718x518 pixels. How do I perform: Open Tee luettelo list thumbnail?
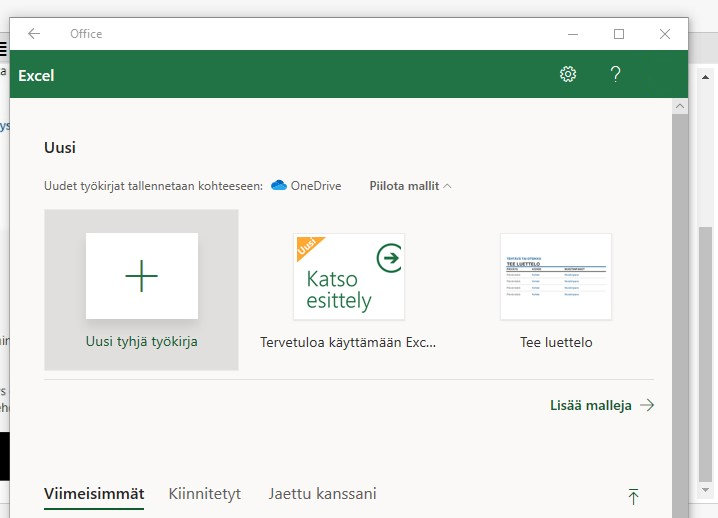coord(556,277)
